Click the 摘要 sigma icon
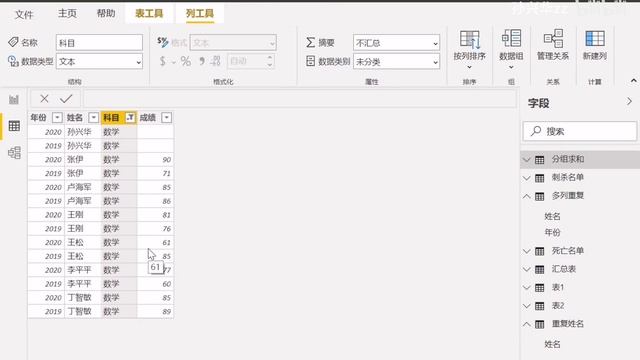Viewport: 640px width, 360px height. click(311, 42)
